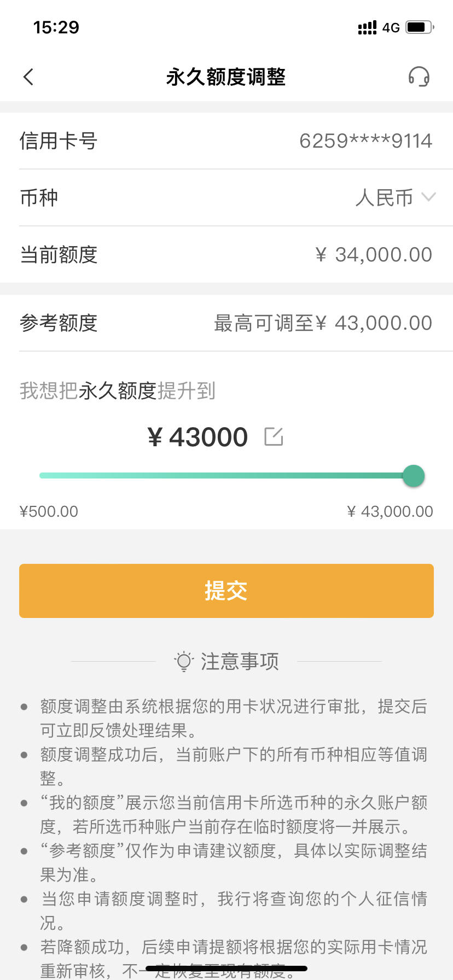Tap the 当前额度 ¥34,000.00 row
This screenshot has height=980, width=453.
pos(226,254)
